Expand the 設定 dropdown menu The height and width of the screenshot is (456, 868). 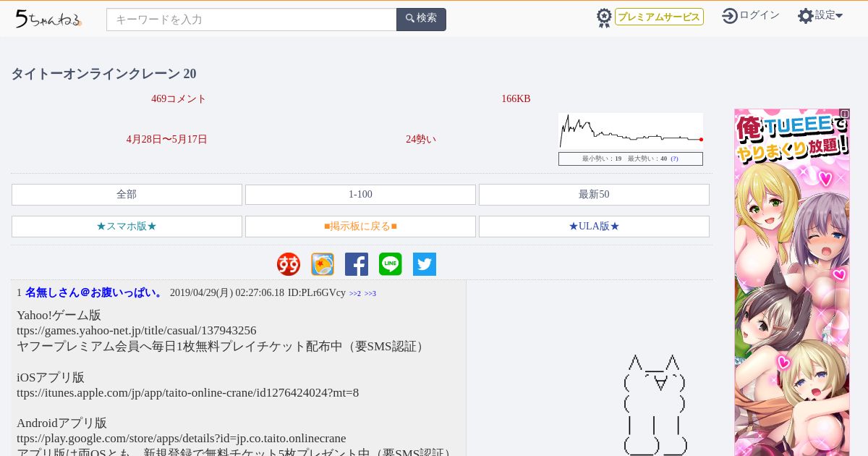(x=829, y=15)
